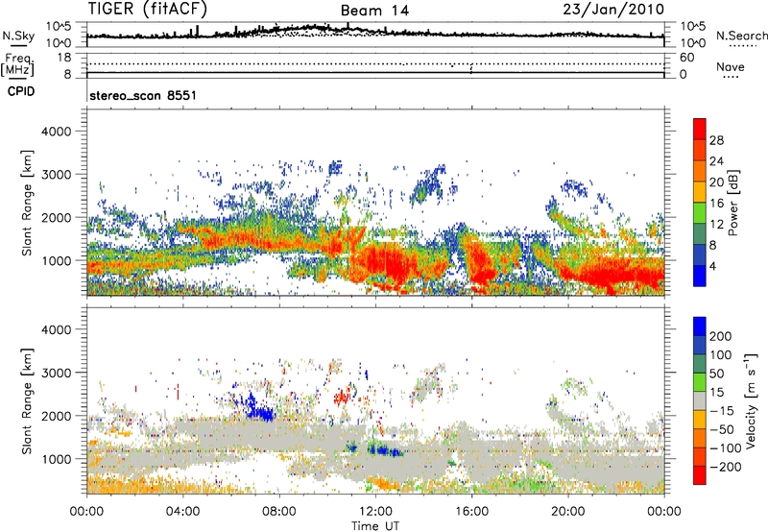Click the -200 label on Velocity colorbar
The width and height of the screenshot is (768, 532).
click(x=726, y=467)
